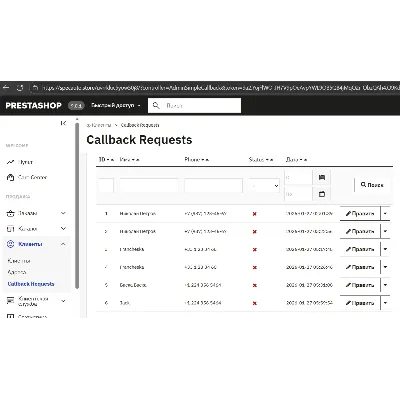Image resolution: width=400 pixels, height=400 pixels.
Task: Click the magnifier icon in top search bar
Action: pos(156,106)
